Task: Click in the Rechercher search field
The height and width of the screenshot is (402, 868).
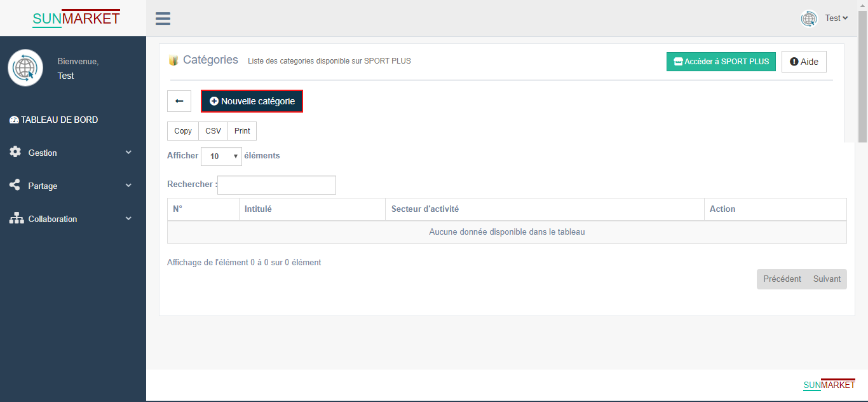Action: [276, 185]
